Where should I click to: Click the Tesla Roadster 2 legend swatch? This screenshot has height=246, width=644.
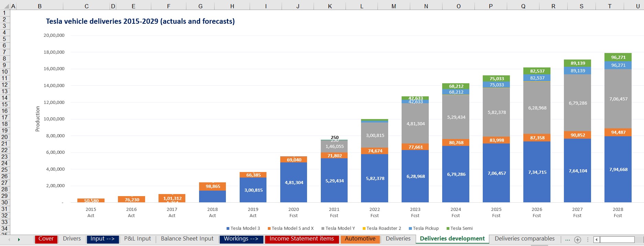tap(364, 228)
